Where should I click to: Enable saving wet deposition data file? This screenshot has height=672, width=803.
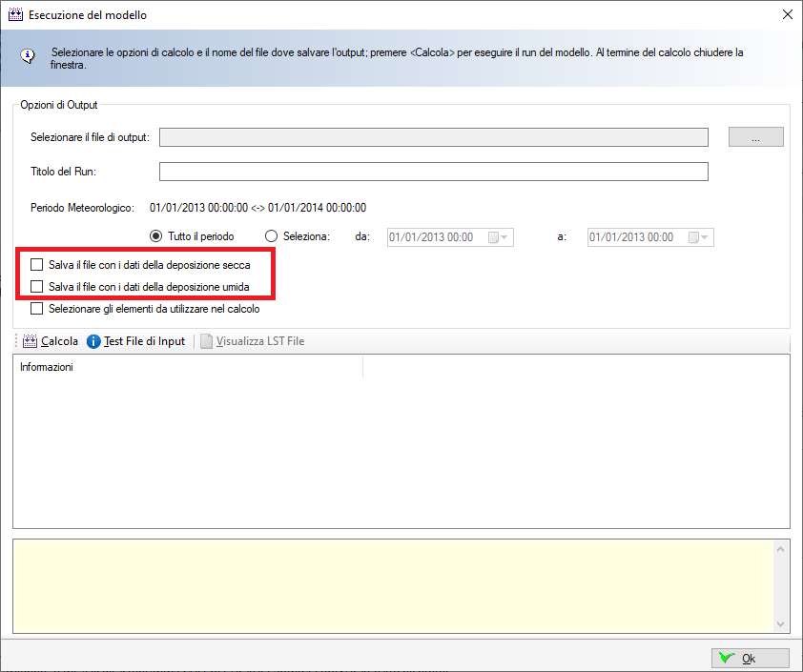(x=37, y=286)
